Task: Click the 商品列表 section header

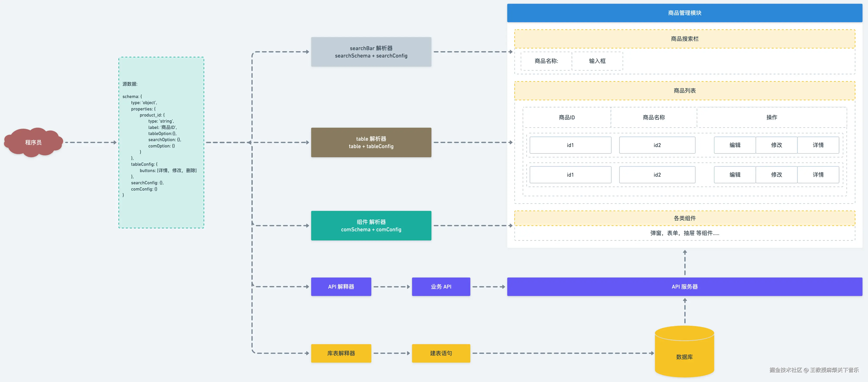Action: pyautogui.click(x=684, y=91)
